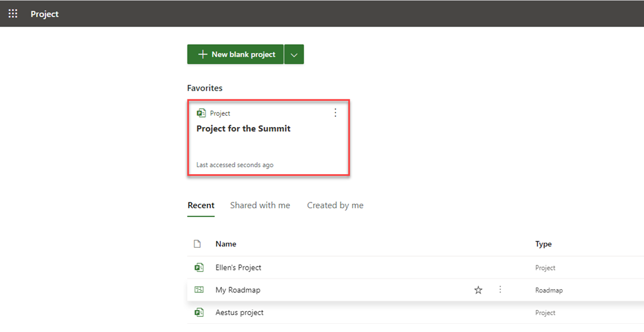Open the Aestus project entry
Screen dimensions: 644x332
pos(240,313)
